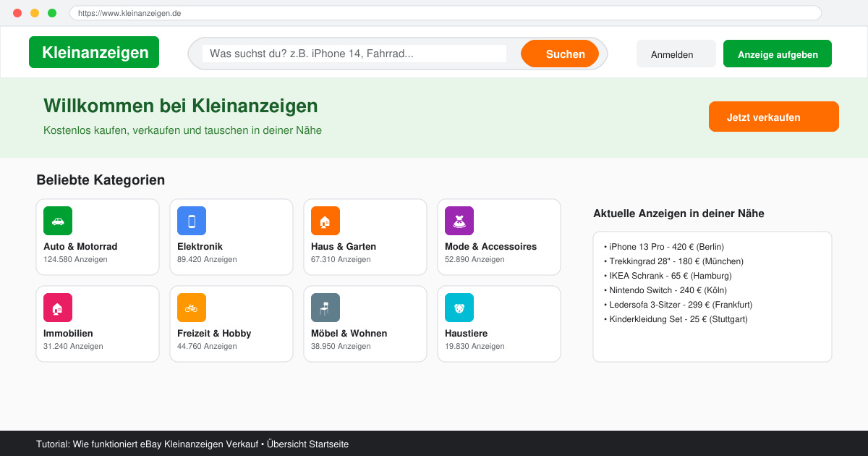Click the Anmelden button
The height and width of the screenshot is (456, 868).
pyautogui.click(x=676, y=54)
